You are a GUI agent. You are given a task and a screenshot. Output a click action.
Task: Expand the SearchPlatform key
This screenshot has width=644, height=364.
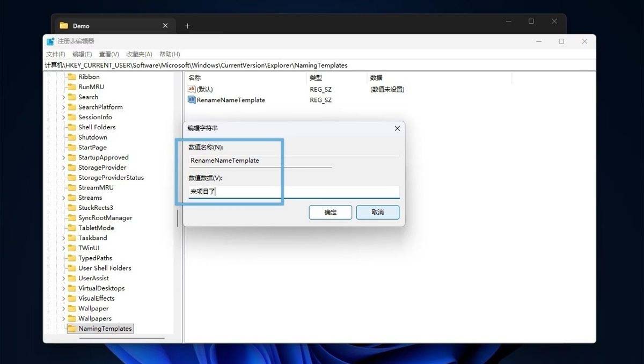click(x=63, y=107)
